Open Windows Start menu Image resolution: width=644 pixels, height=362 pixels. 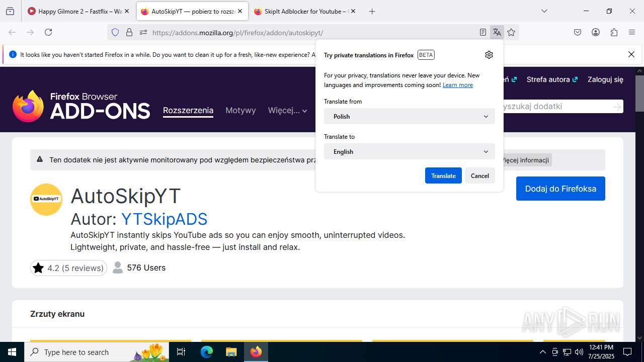point(12,352)
